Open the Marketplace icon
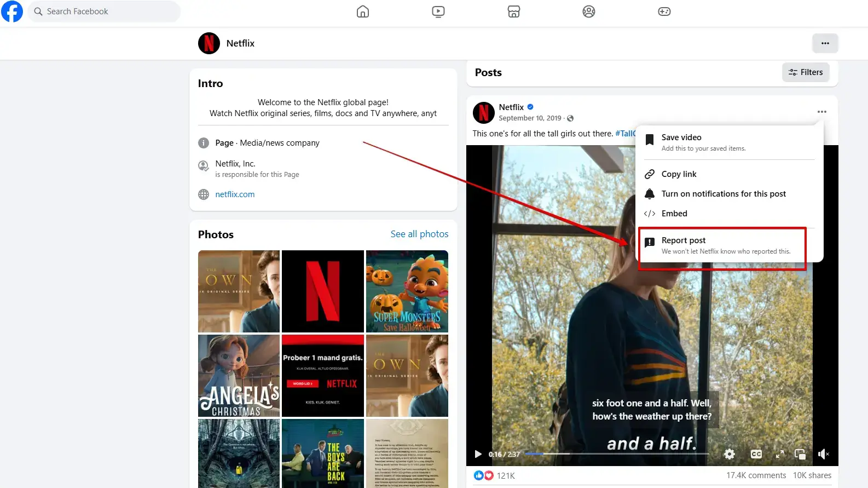 [514, 12]
